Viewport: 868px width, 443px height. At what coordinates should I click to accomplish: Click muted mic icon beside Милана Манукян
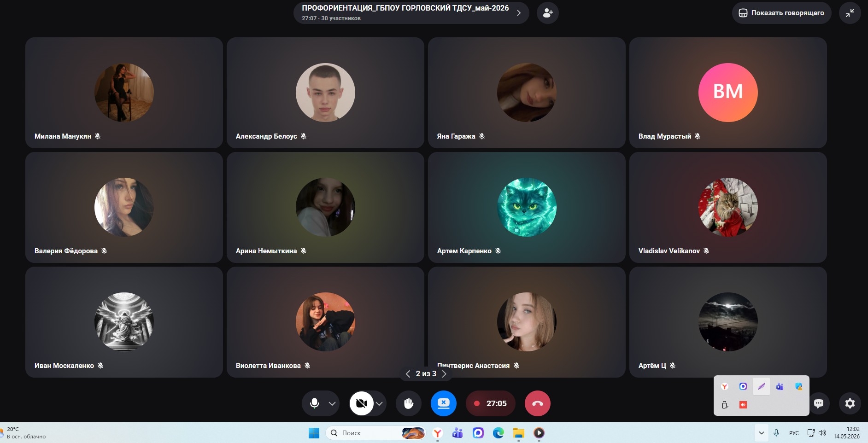coord(98,136)
